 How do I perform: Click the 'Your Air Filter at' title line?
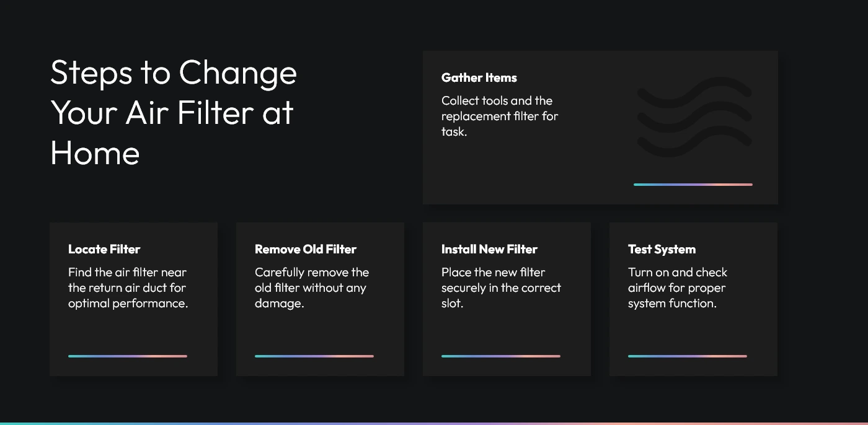click(x=172, y=113)
